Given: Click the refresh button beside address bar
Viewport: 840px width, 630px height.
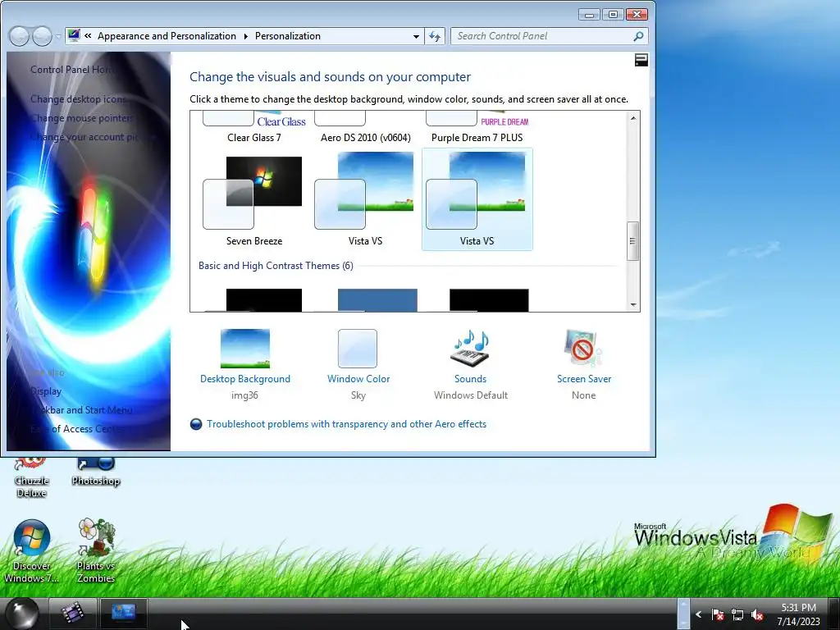Looking at the screenshot, I should pos(435,36).
